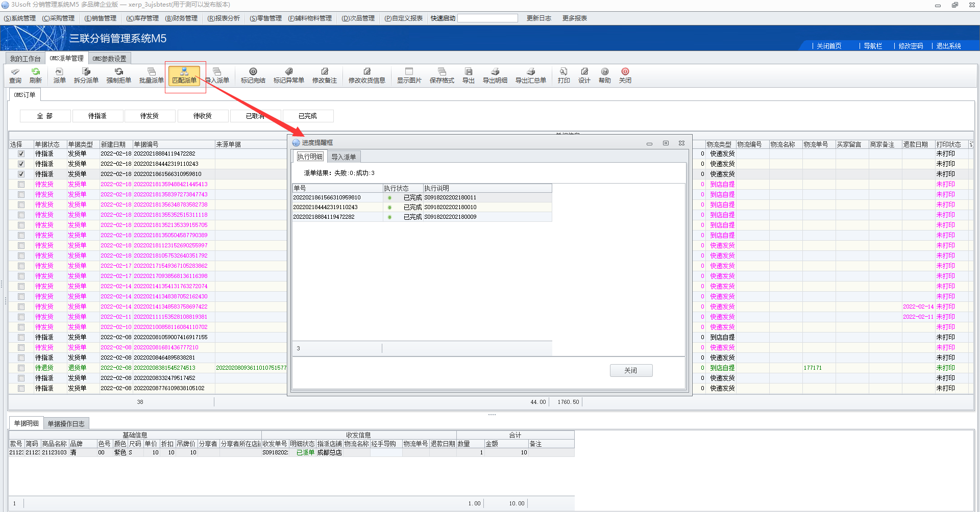
Task: Open the 零售管理 menu
Action: [266, 18]
